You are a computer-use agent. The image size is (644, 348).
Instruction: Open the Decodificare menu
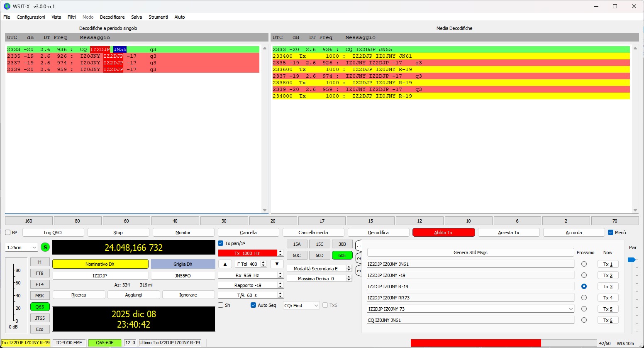112,17
